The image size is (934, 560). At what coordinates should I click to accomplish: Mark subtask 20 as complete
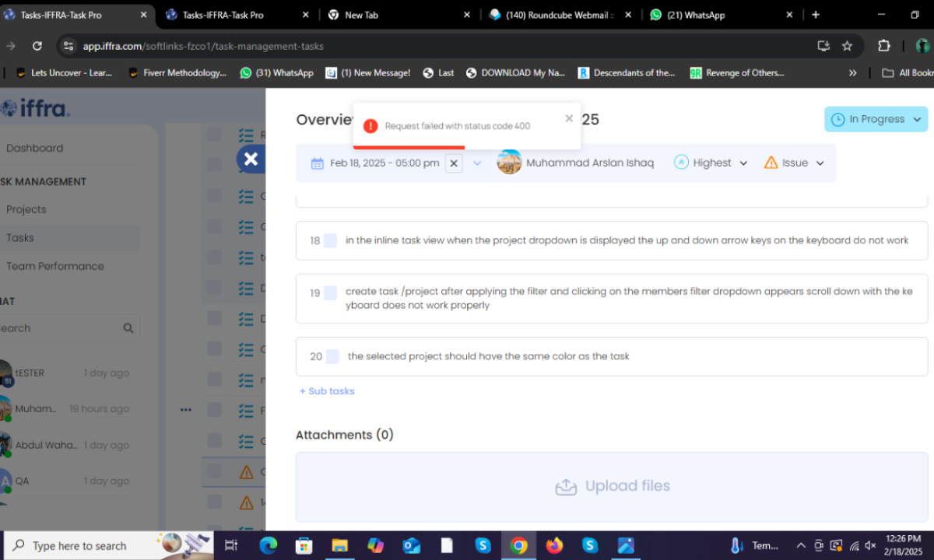332,356
